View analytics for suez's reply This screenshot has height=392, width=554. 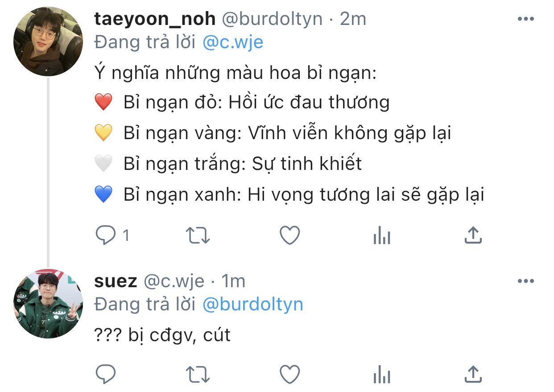pyautogui.click(x=382, y=375)
